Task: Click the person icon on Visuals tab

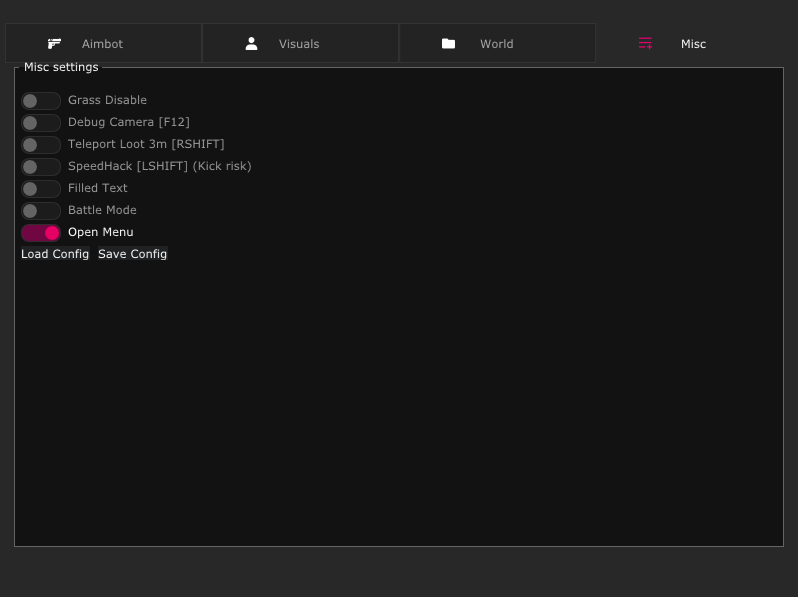Action: [251, 44]
